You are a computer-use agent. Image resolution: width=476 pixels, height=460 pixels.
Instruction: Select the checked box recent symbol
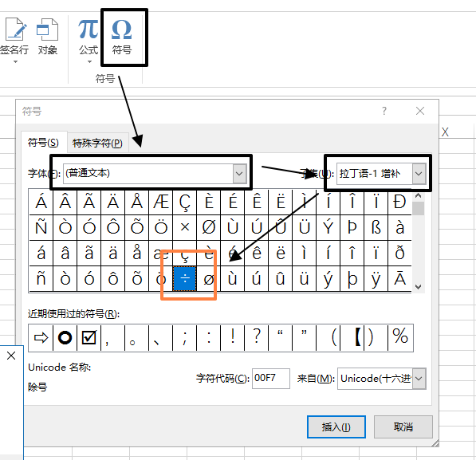click(x=89, y=338)
